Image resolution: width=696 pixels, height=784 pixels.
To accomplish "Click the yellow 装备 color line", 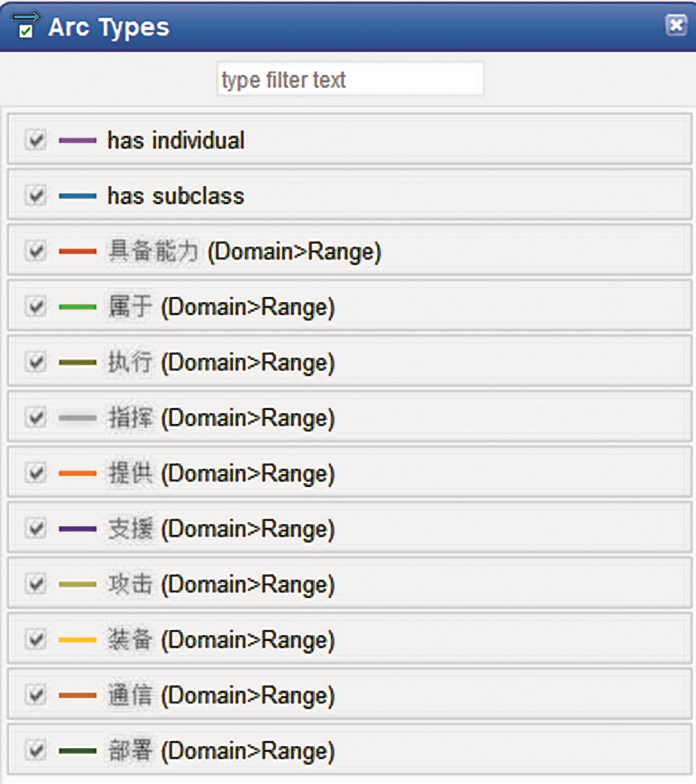I will tap(77, 640).
